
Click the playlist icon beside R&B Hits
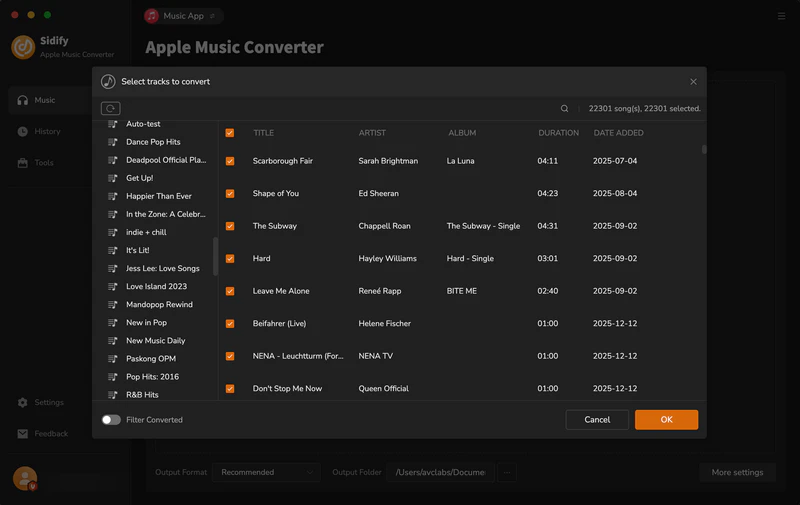pyautogui.click(x=113, y=395)
